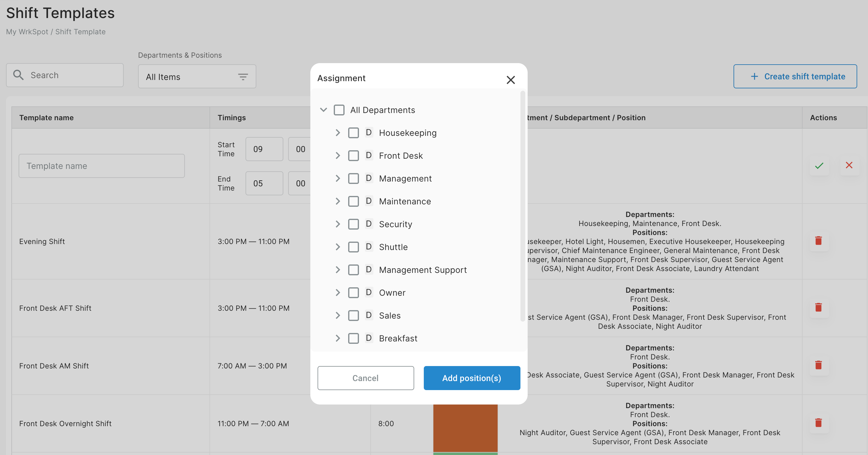Expand the Front Desk department
Screen dimensions: 868x455
point(338,155)
